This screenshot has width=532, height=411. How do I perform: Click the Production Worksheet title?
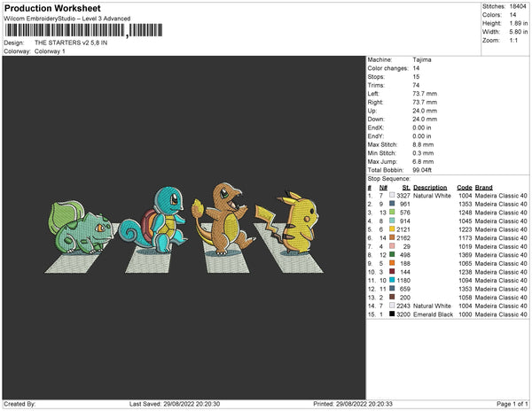coord(52,8)
